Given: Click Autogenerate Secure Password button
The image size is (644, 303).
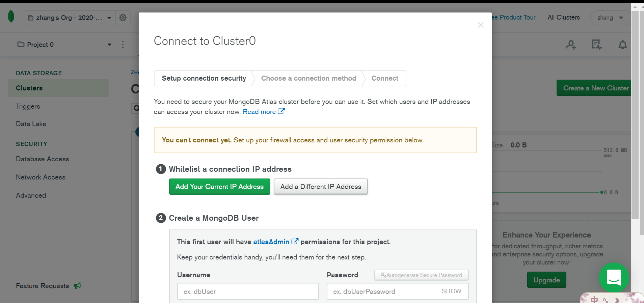Looking at the screenshot, I should click(x=421, y=275).
